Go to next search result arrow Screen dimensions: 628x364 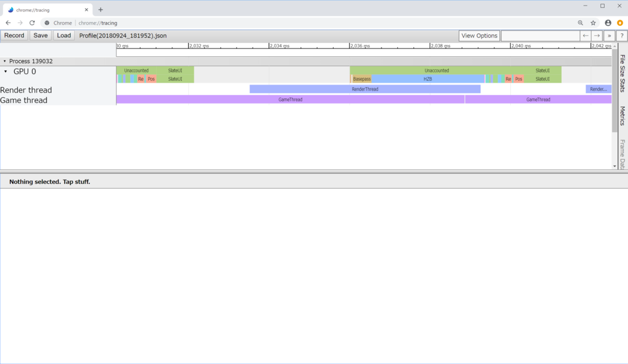pos(597,36)
